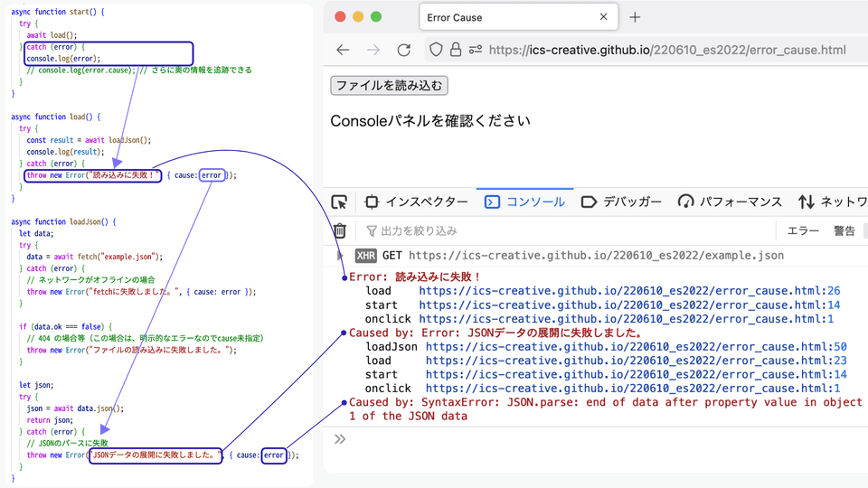Click the forward navigation arrow

(x=373, y=51)
